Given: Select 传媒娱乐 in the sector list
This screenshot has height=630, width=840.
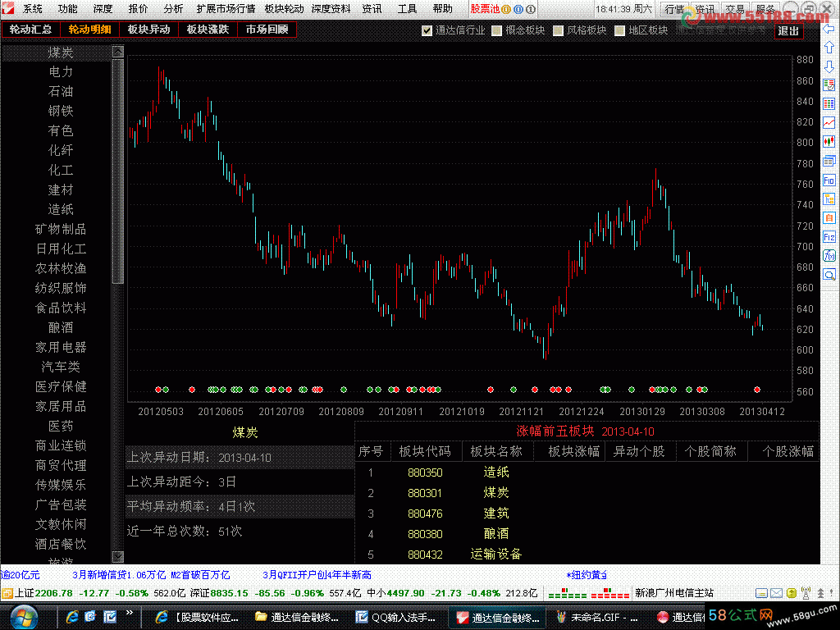Looking at the screenshot, I should [61, 485].
